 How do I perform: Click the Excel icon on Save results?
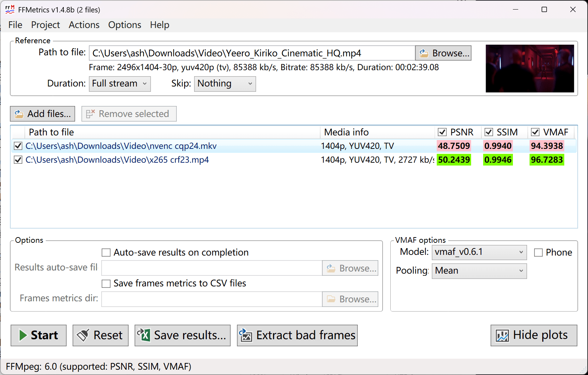[144, 335]
